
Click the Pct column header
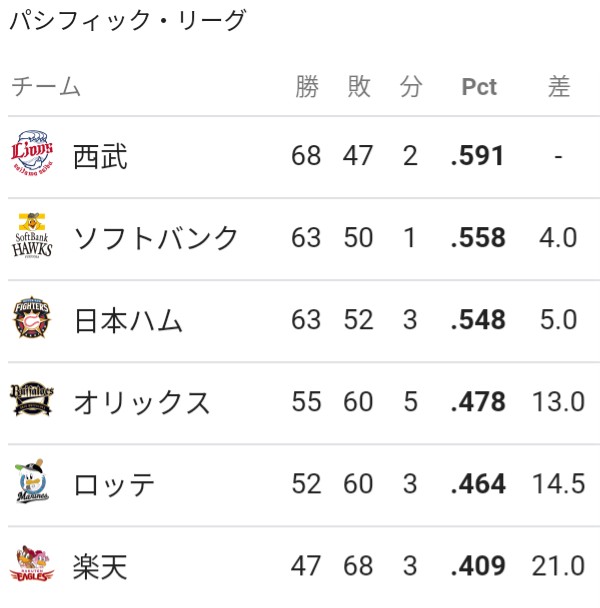[x=479, y=86]
